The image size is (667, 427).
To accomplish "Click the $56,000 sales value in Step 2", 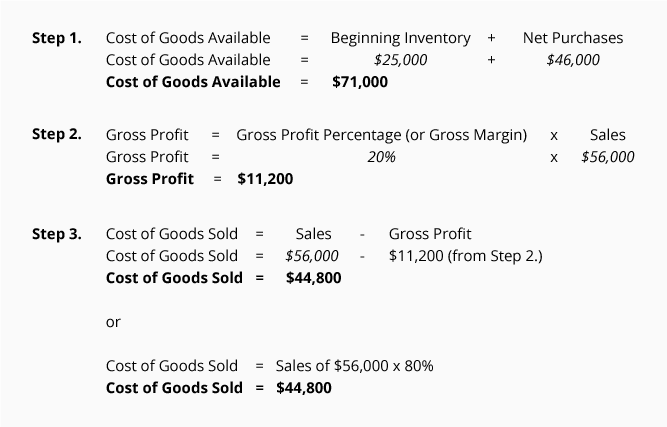I will pos(607,157).
